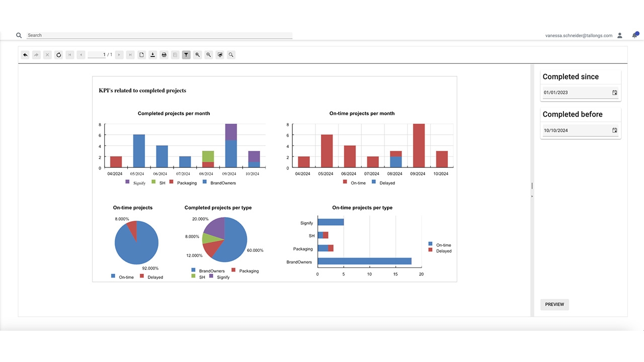Click the Completed since date field
Image resolution: width=644 pixels, height=362 pixels.
click(576, 93)
